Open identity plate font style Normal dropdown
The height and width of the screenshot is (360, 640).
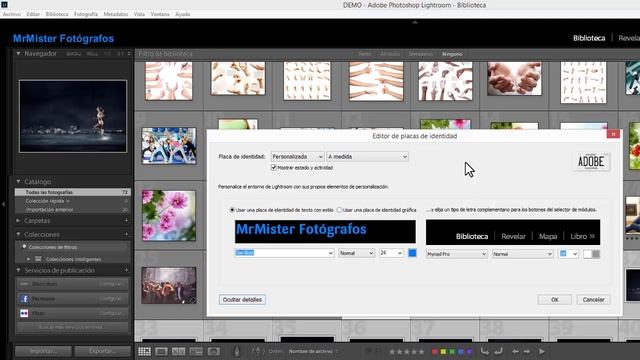click(x=356, y=253)
